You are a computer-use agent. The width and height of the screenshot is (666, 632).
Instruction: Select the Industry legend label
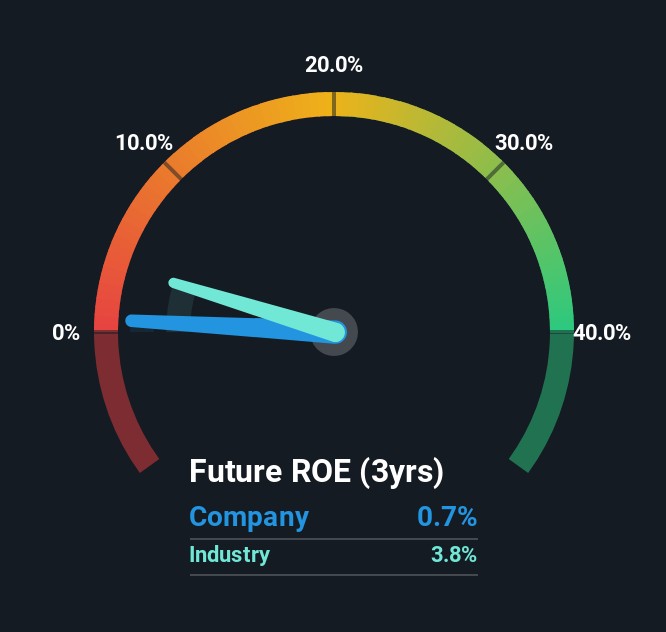click(x=229, y=554)
